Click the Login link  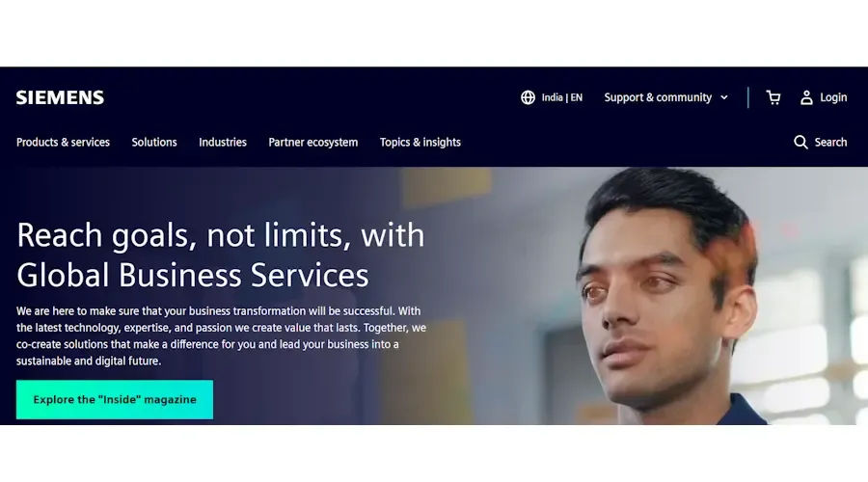pyautogui.click(x=833, y=97)
